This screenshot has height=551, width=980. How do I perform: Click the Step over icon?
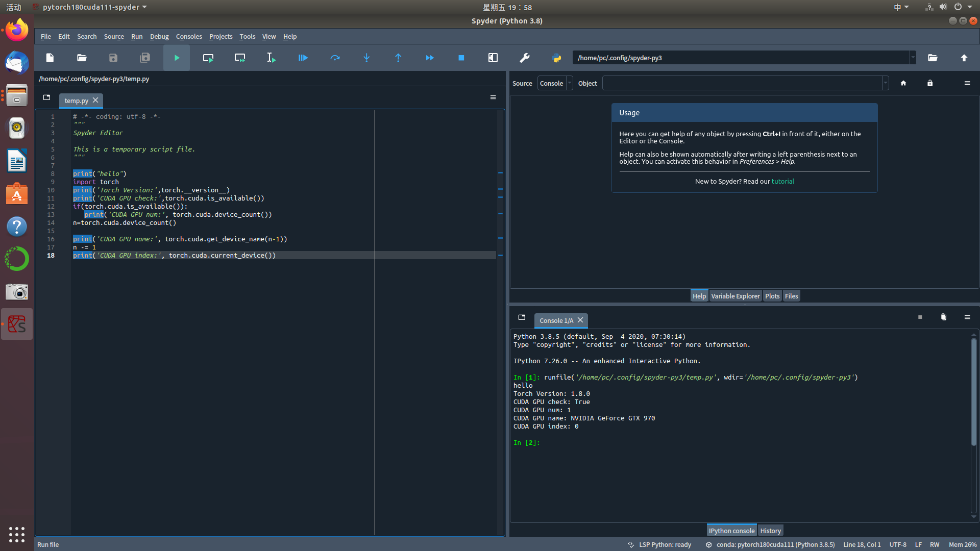pos(334,58)
